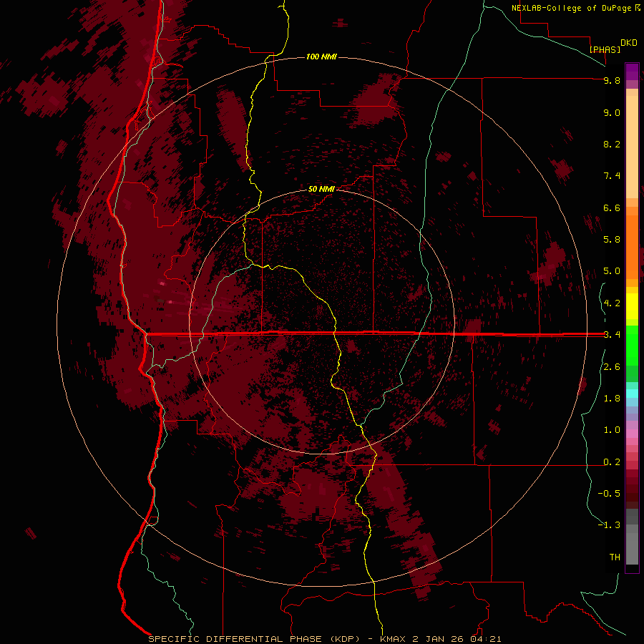
Task: Select the "3.4" scale value
Action: point(612,335)
